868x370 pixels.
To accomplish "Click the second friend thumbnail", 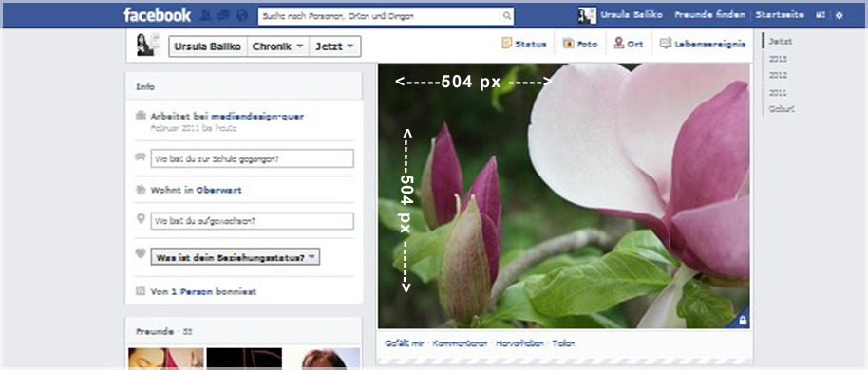I will pyautogui.click(x=244, y=359).
